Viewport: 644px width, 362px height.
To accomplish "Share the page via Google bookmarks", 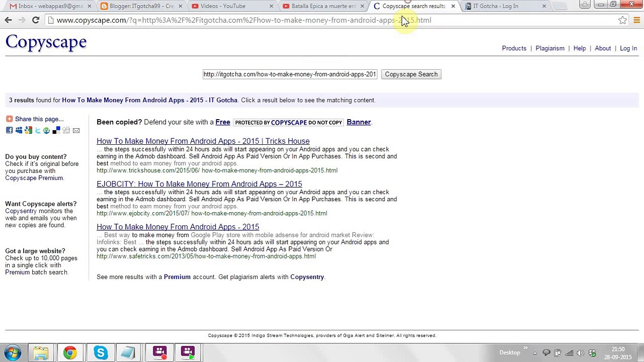I will click(x=28, y=131).
